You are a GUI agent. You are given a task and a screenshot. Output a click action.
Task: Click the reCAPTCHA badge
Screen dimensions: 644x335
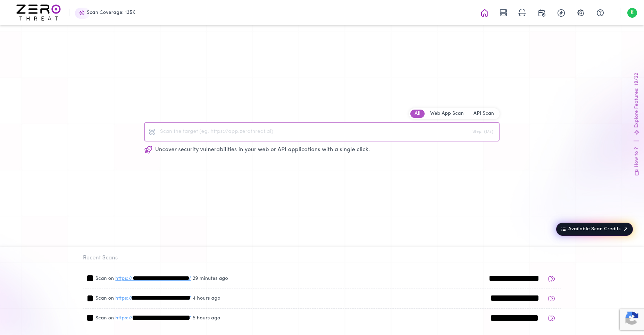pos(632,319)
